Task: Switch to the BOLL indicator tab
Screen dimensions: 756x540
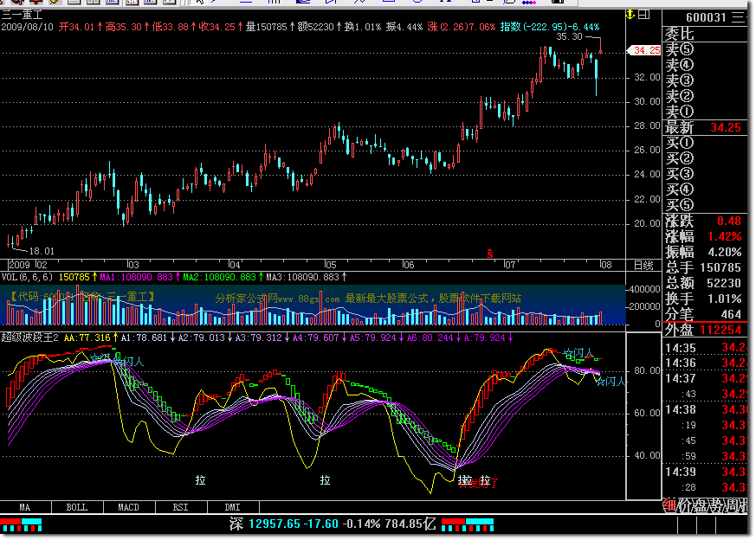Action: tap(77, 507)
